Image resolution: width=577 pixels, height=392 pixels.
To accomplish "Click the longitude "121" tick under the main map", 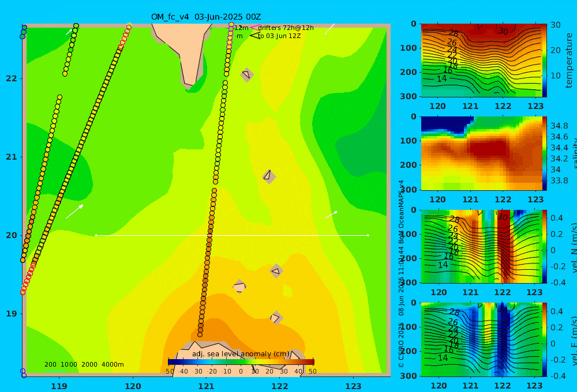I will (207, 386).
